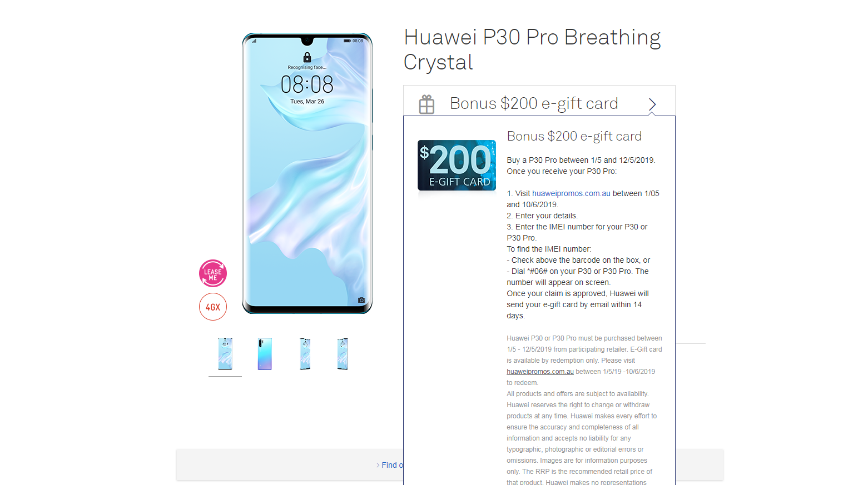
Task: Click the small arrow before the Find link
Action: 378,465
